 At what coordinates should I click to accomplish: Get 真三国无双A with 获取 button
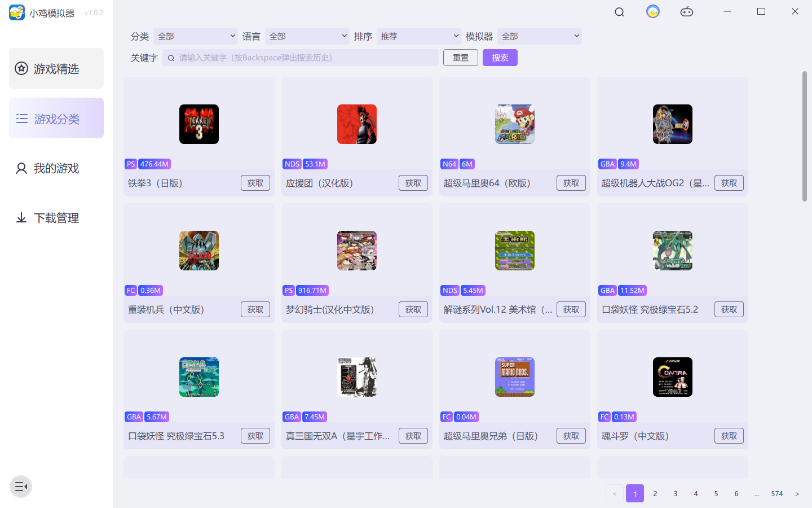pyautogui.click(x=413, y=436)
